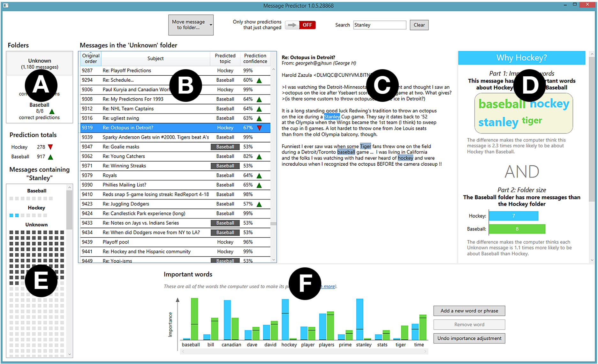The width and height of the screenshot is (598, 364).
Task: Open message Re: Hockey and the Hispanic community
Action: pyautogui.click(x=175, y=252)
